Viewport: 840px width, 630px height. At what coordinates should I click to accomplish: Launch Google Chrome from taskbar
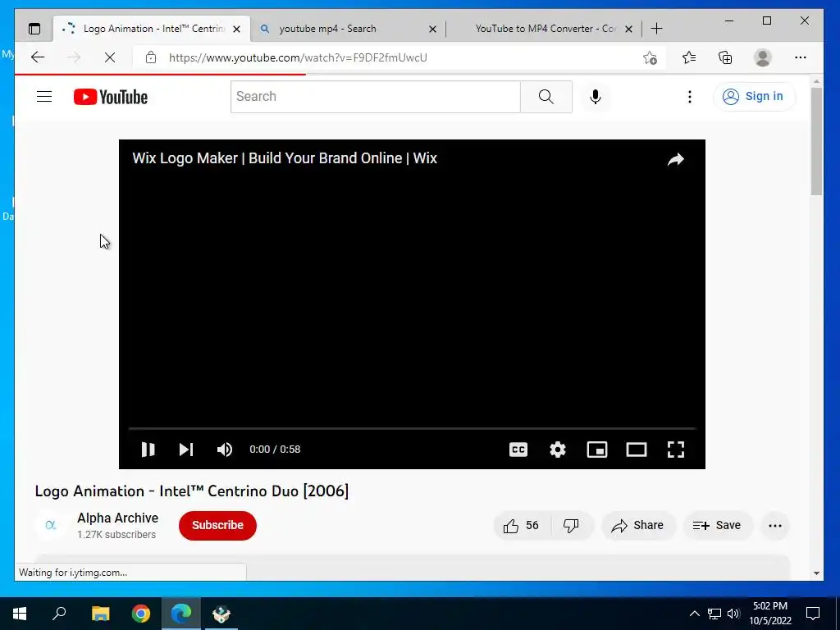pyautogui.click(x=141, y=614)
